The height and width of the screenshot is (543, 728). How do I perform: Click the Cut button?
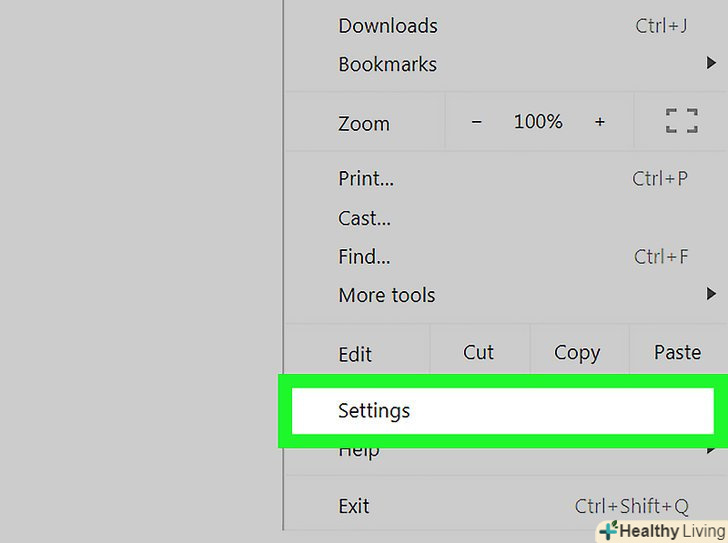click(479, 352)
